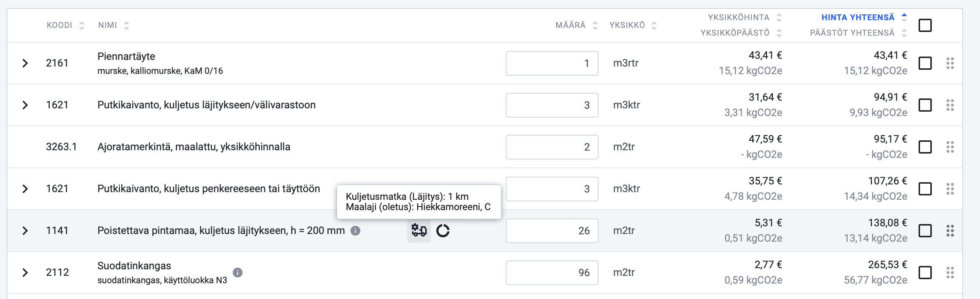Click Ajoratamerkintä, maalattu, yksikköhinnalla text
The image size is (980, 299).
pos(193,147)
